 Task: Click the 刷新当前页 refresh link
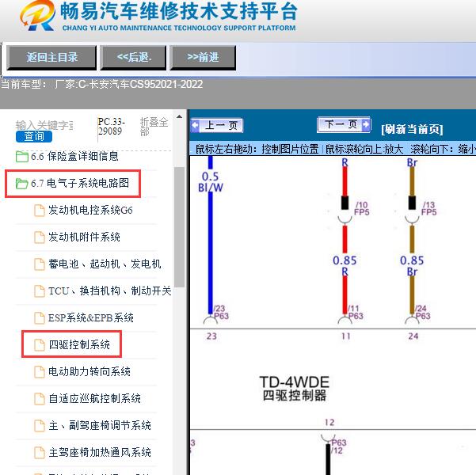click(x=412, y=129)
